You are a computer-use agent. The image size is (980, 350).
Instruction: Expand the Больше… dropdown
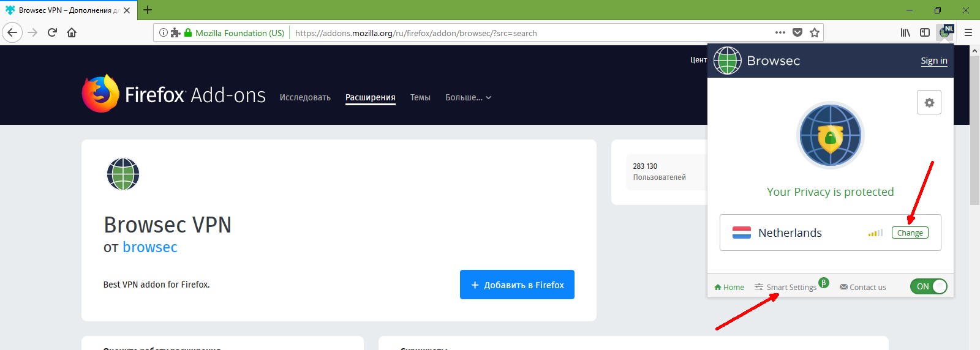pos(468,97)
